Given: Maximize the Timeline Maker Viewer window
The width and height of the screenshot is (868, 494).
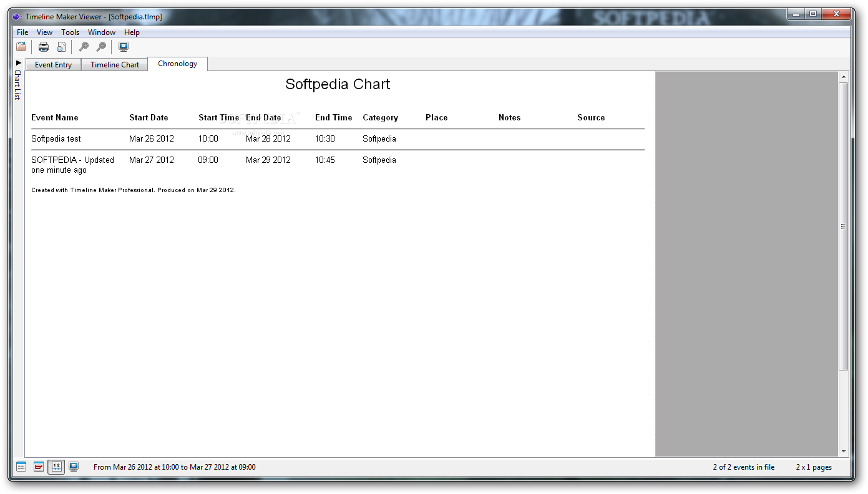Looking at the screenshot, I should pos(813,14).
